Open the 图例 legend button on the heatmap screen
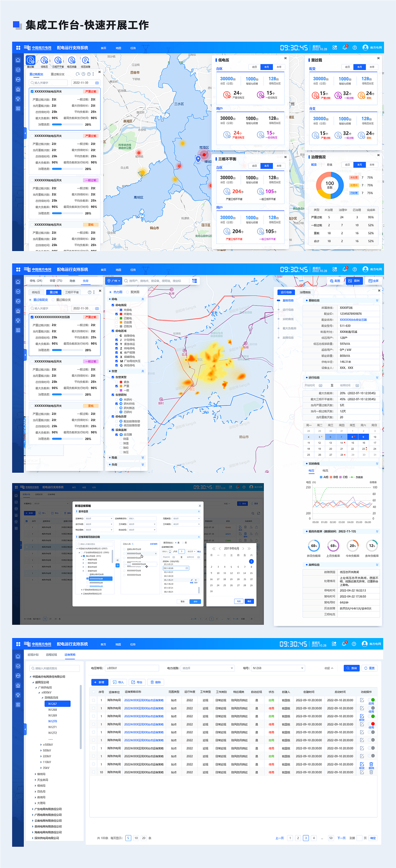The height and width of the screenshot is (868, 396). (354, 281)
